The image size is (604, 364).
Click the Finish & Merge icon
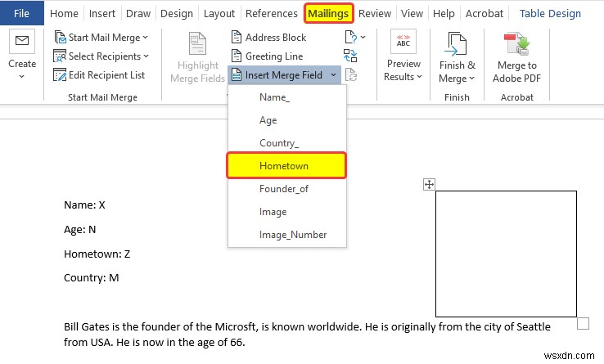(x=457, y=43)
